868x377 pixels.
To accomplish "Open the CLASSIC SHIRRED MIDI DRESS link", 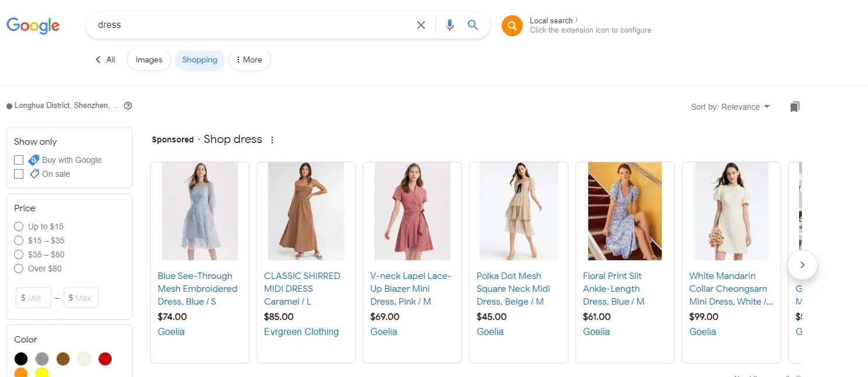I will click(x=301, y=288).
